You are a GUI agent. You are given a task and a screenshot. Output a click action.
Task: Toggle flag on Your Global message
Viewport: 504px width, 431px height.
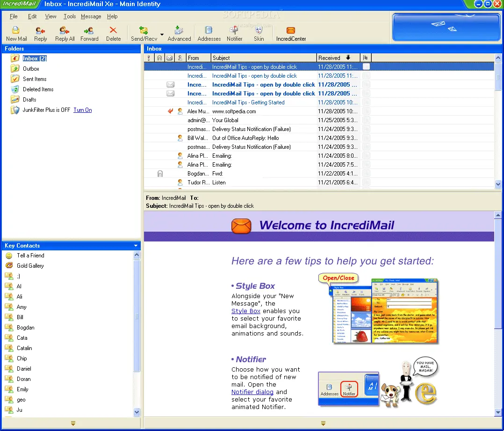pyautogui.click(x=366, y=120)
